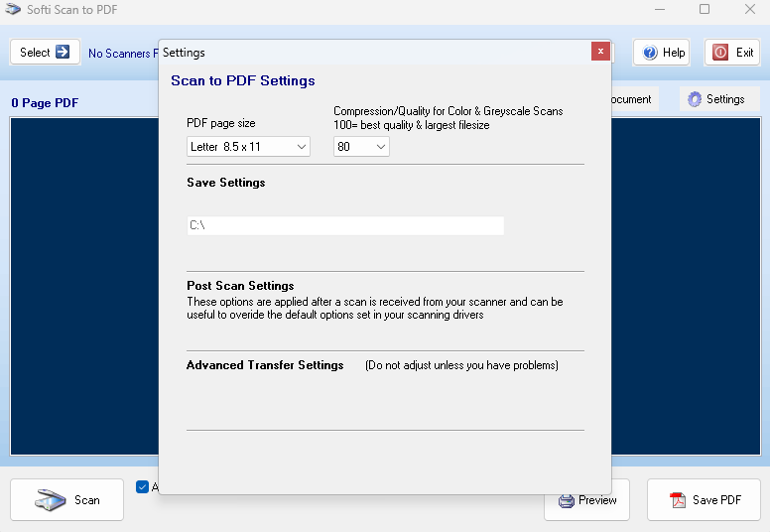Image resolution: width=770 pixels, height=532 pixels.
Task: Click the printer icon on Preview
Action: pyautogui.click(x=567, y=500)
